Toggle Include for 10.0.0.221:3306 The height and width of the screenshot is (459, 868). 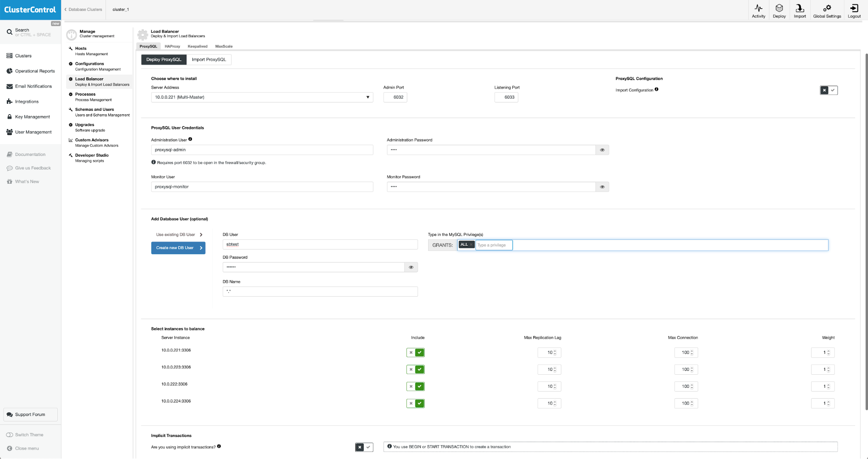coord(416,353)
